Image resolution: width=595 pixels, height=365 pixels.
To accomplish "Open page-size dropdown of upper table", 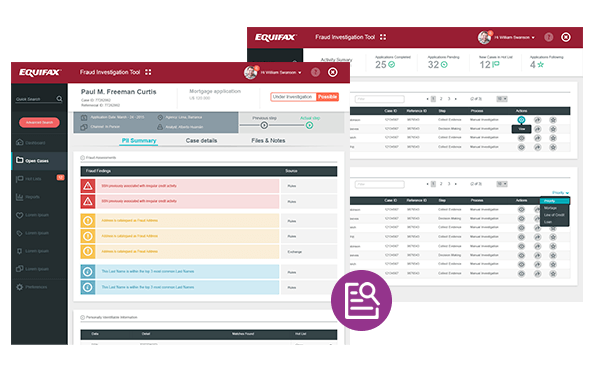I will pos(502,99).
